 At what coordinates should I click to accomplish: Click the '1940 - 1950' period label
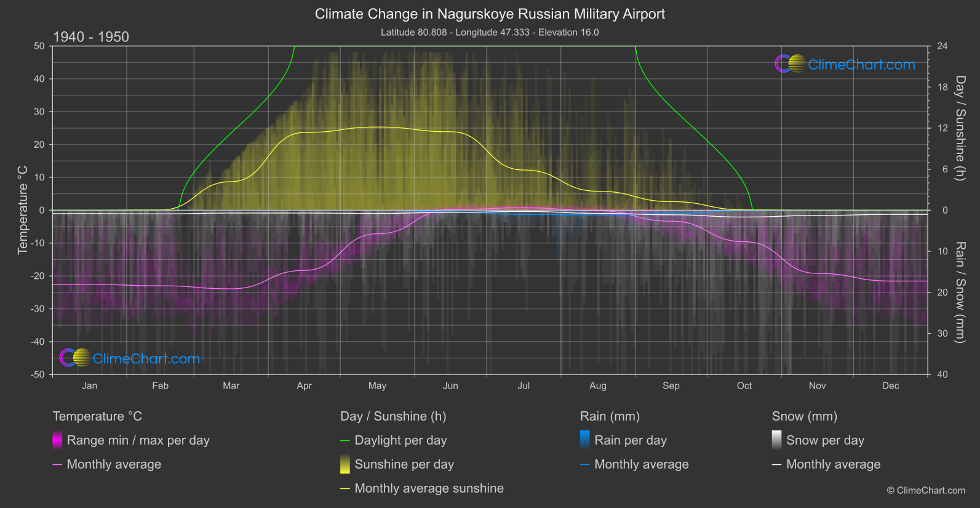click(91, 37)
